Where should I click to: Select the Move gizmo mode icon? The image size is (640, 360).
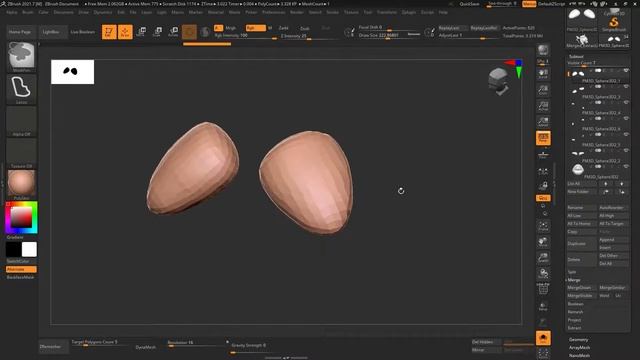[x=141, y=32]
